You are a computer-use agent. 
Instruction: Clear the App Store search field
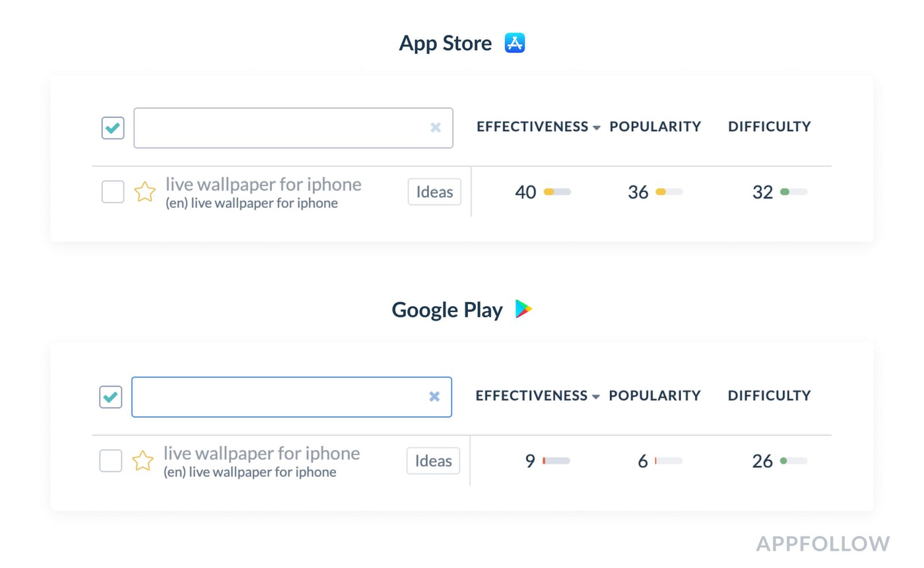click(436, 128)
